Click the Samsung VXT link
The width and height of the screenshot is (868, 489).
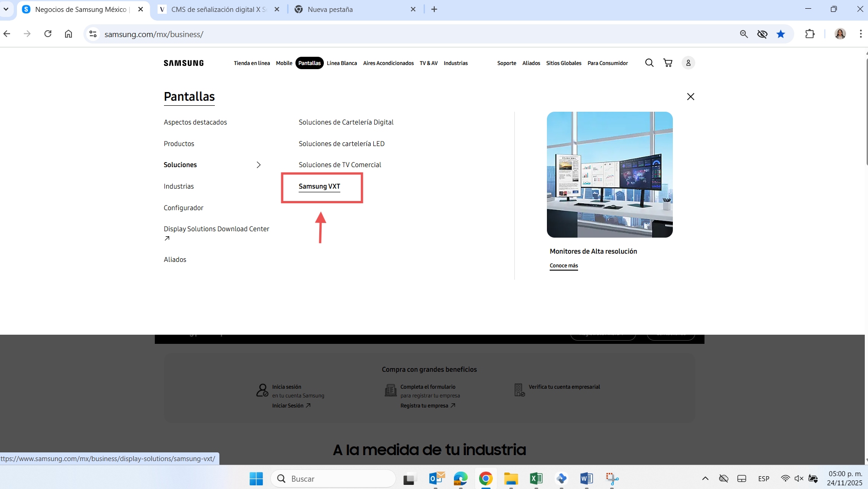(x=319, y=186)
